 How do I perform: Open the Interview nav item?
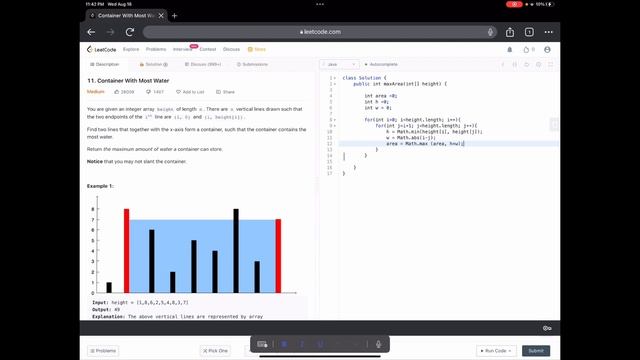click(182, 49)
